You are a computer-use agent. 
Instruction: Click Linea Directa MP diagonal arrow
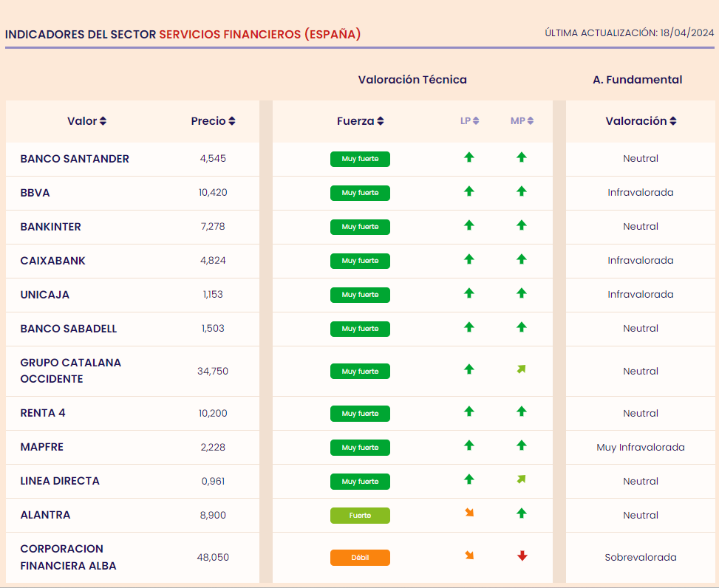tap(522, 479)
